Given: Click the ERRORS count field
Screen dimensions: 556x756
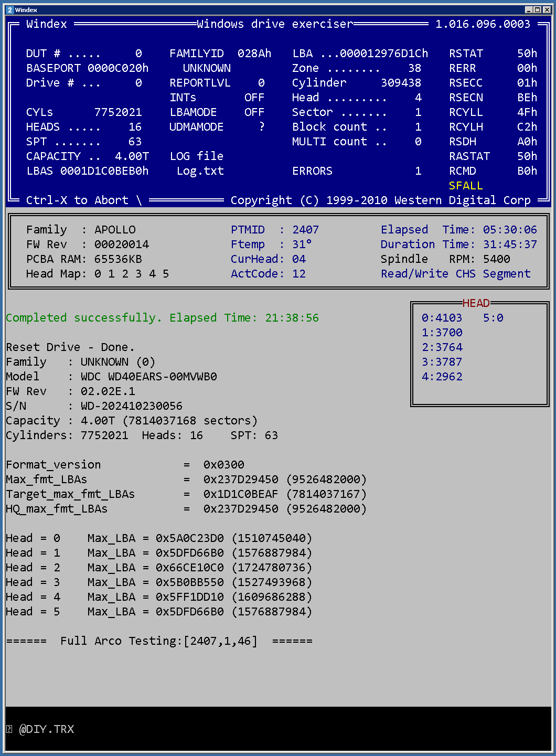Looking at the screenshot, I should (357, 171).
